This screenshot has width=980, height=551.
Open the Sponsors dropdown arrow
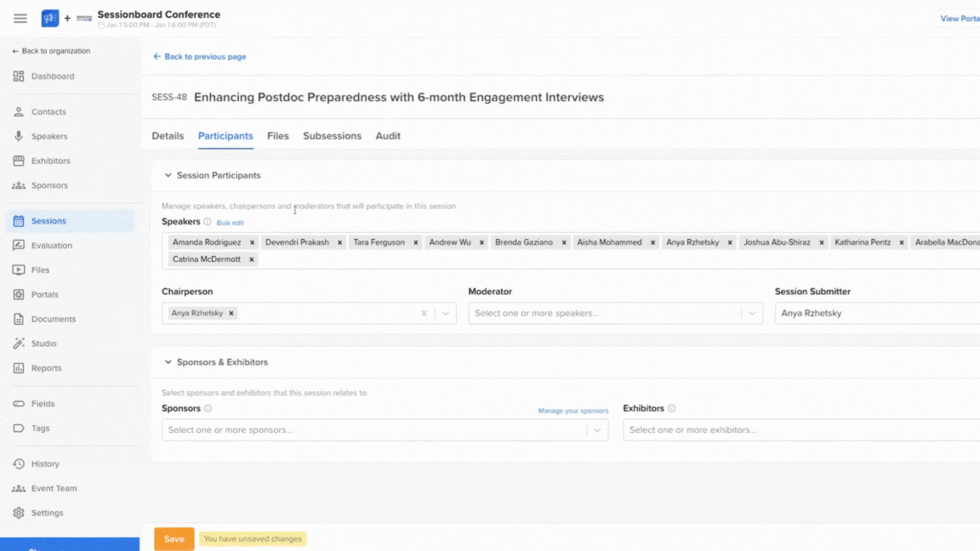pos(597,430)
